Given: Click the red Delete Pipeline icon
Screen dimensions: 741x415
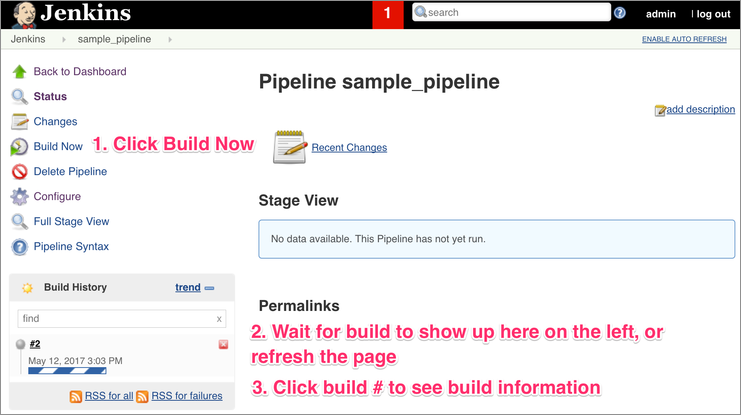Looking at the screenshot, I should [19, 172].
